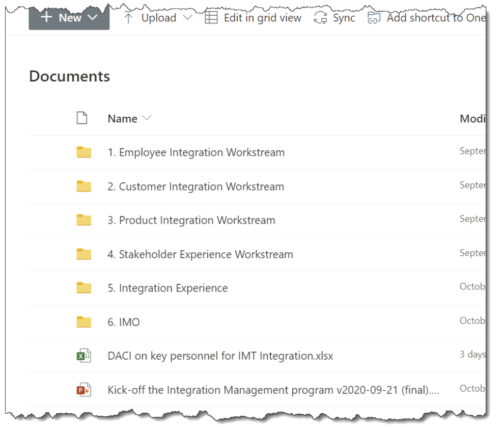The image size is (504, 427).
Task: Open the 3. Product Integration Workstream folder
Action: pyautogui.click(x=191, y=220)
